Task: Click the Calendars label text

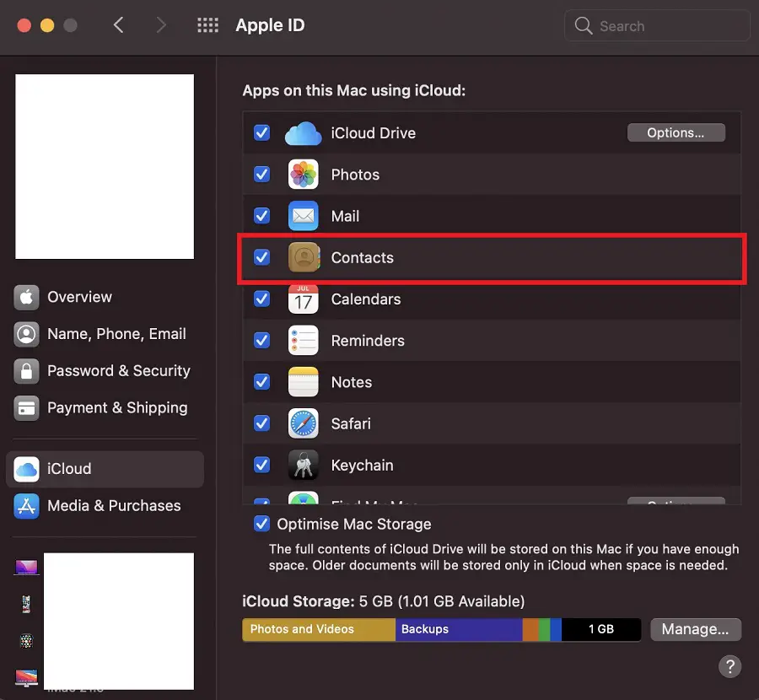Action: click(366, 299)
